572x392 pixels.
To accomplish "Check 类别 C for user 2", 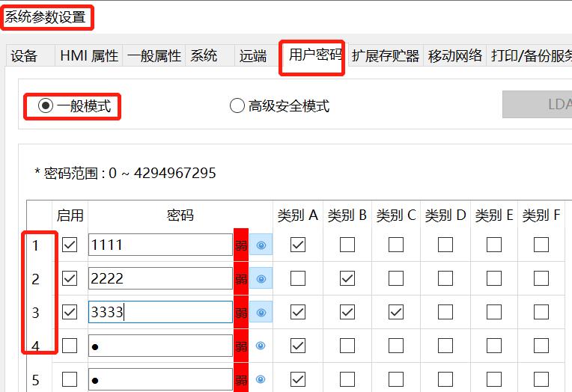I will tap(396, 278).
